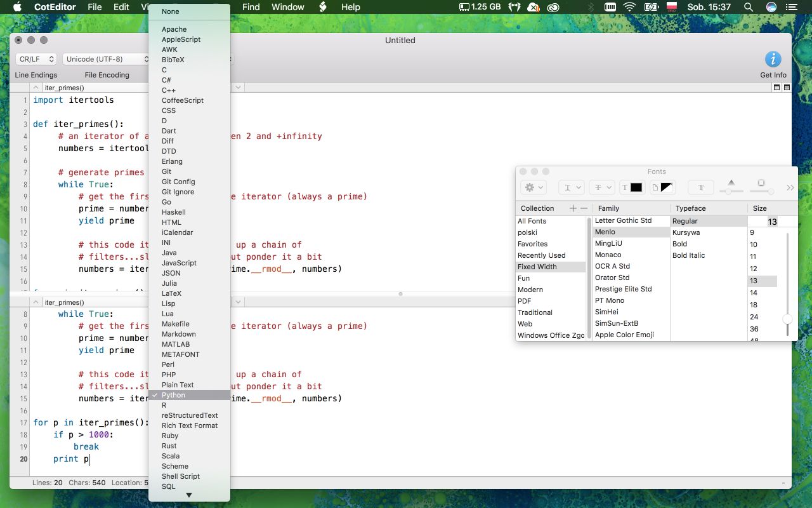Image resolution: width=812 pixels, height=508 pixels.
Task: Select the checked Python syntax item
Action: 189,395
